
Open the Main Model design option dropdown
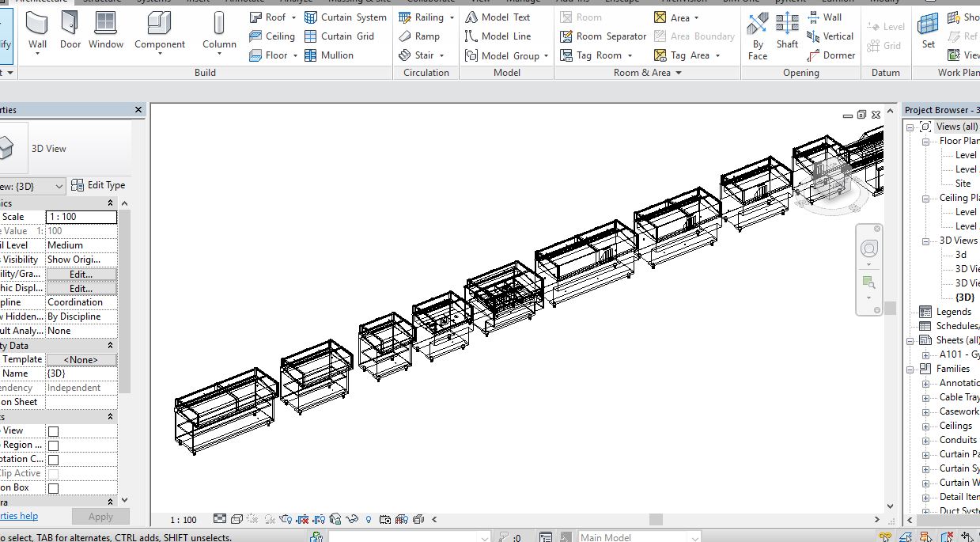pyautogui.click(x=694, y=537)
